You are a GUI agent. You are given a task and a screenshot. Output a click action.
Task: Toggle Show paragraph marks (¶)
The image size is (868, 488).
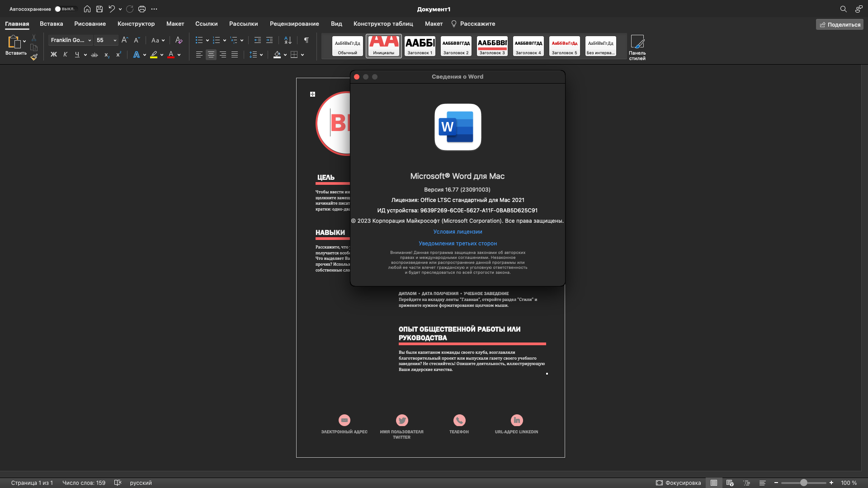(307, 40)
